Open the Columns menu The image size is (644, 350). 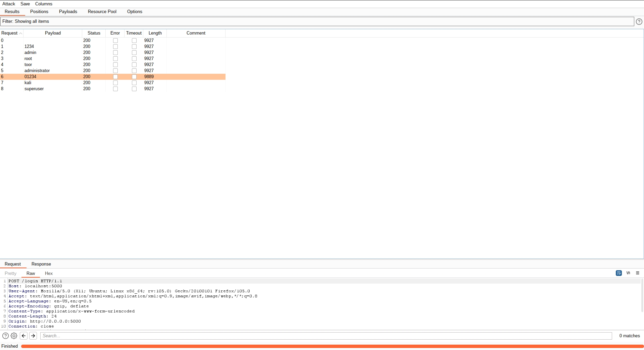[44, 4]
